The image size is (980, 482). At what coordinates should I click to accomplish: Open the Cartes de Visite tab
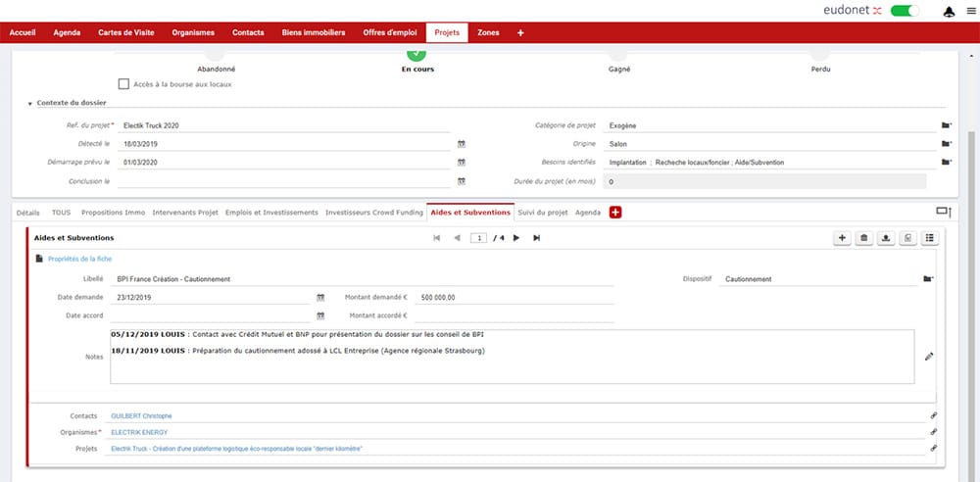pos(126,32)
